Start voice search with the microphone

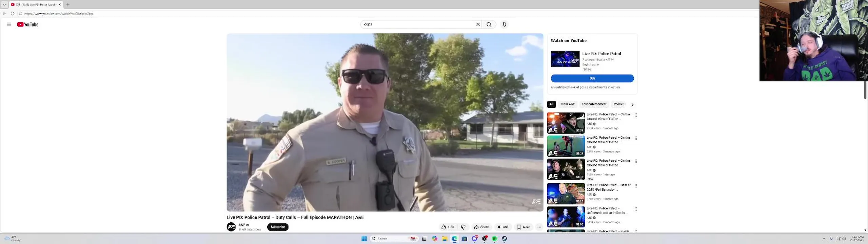point(504,24)
